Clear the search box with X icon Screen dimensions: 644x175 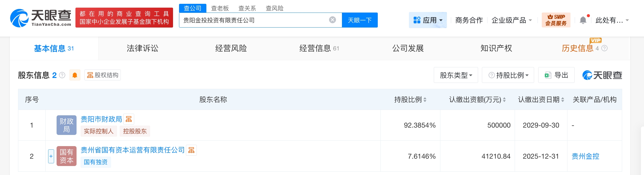click(332, 20)
